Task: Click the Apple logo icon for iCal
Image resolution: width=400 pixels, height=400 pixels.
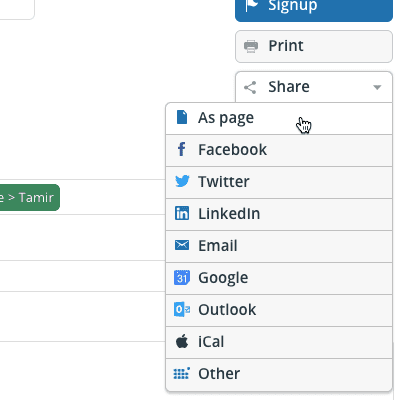Action: [182, 341]
